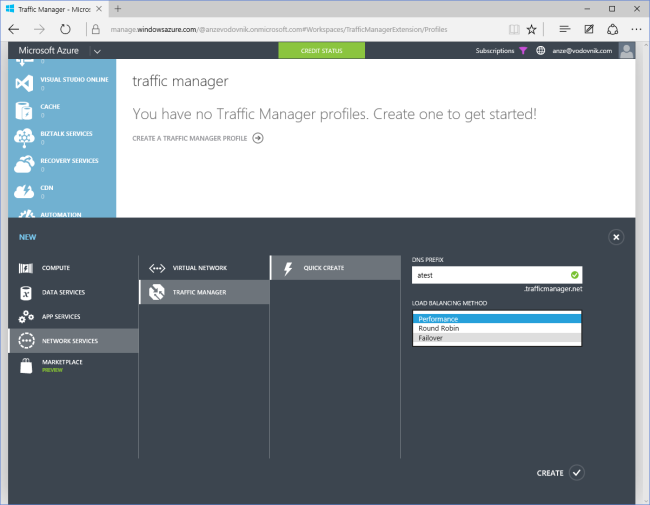Image resolution: width=650 pixels, height=505 pixels.
Task: Add page to favorites with star icon
Action: click(x=531, y=29)
